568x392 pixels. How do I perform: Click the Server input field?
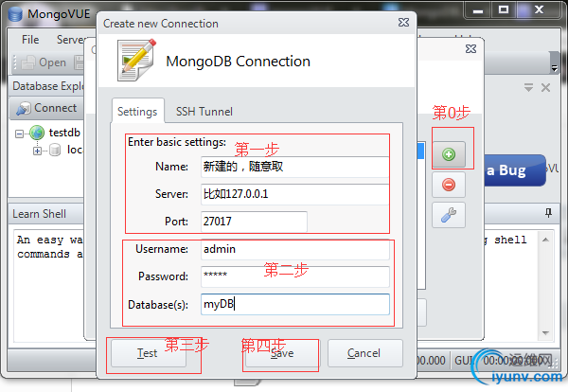(294, 194)
